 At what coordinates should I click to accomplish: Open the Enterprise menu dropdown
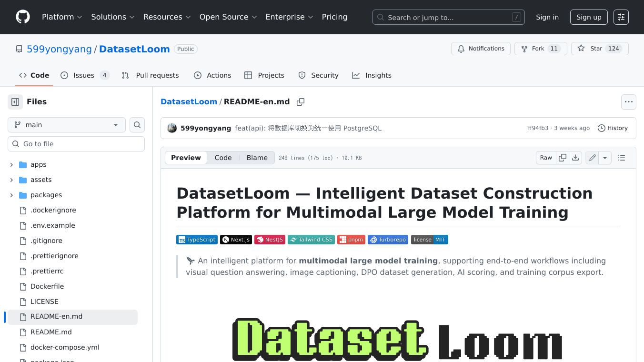pyautogui.click(x=290, y=17)
